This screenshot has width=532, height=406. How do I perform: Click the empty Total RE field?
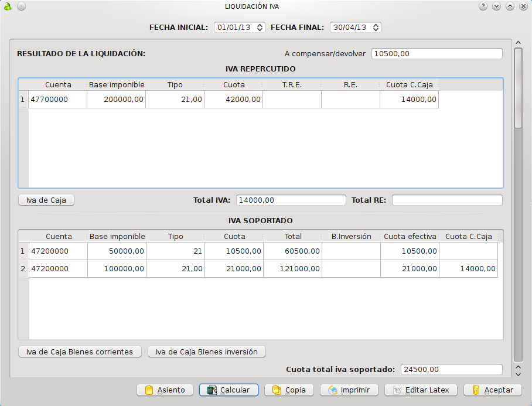447,200
